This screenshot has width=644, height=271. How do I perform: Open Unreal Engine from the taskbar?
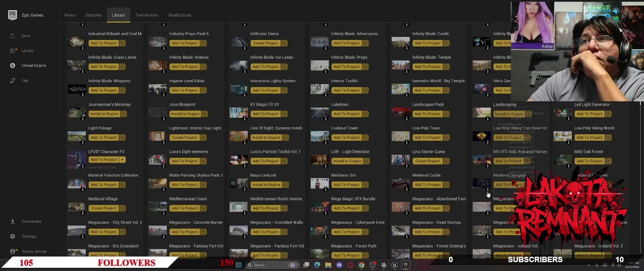point(395,265)
